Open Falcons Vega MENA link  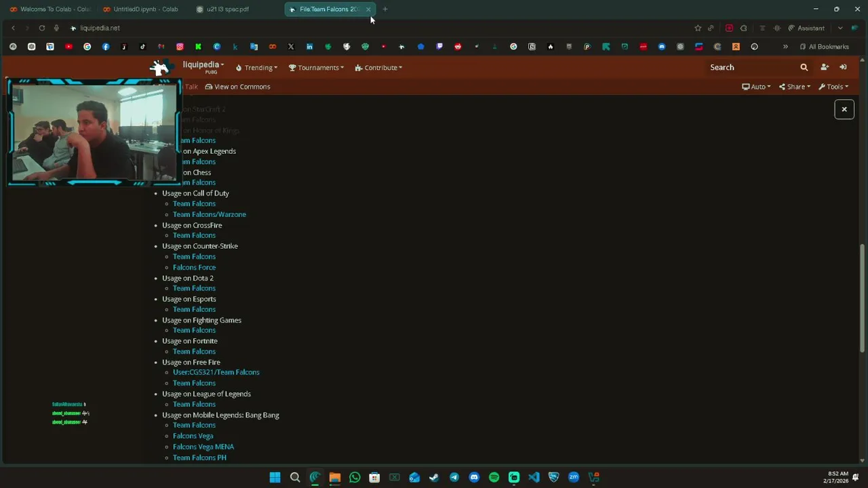203,447
